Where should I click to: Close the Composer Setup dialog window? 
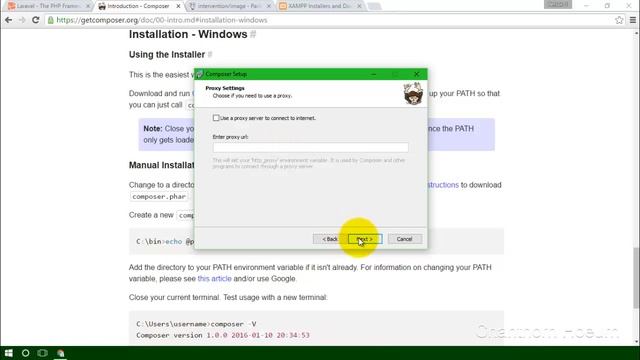coord(416,74)
